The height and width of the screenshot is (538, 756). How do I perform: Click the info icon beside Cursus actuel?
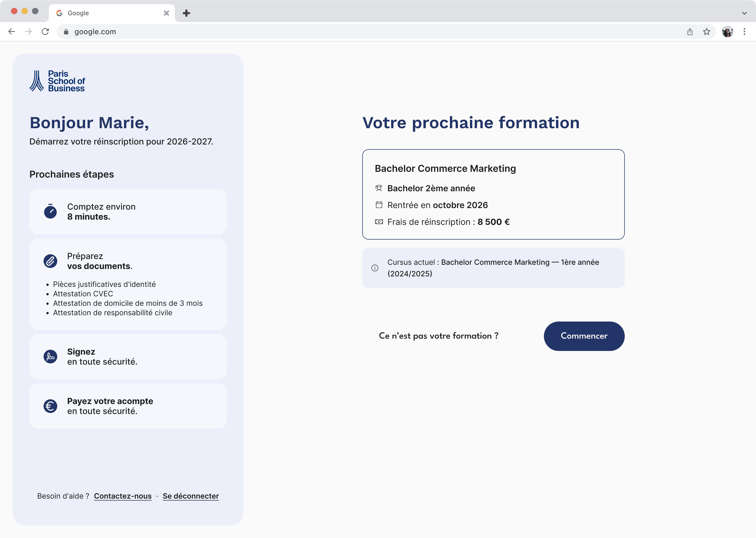[x=375, y=268]
